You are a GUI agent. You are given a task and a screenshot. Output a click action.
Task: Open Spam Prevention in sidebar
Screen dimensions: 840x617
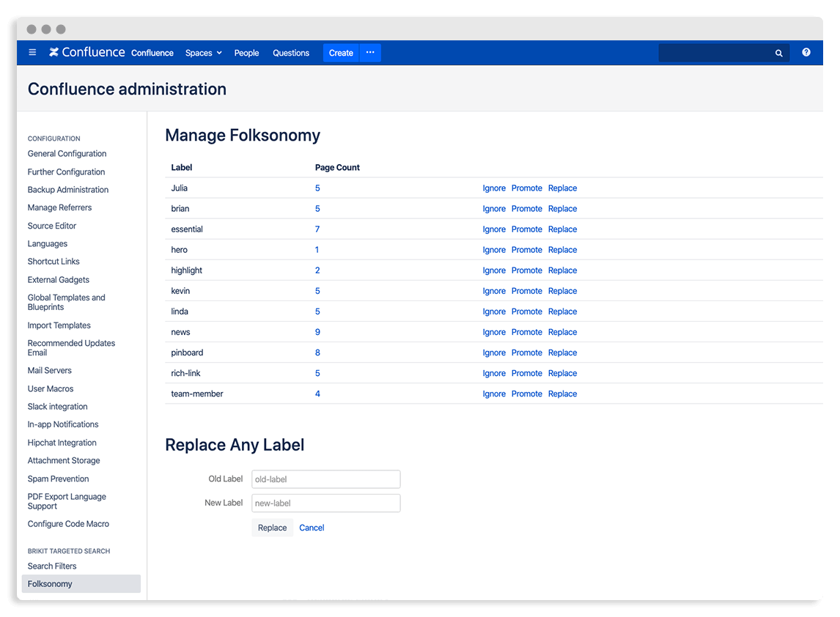pos(59,479)
